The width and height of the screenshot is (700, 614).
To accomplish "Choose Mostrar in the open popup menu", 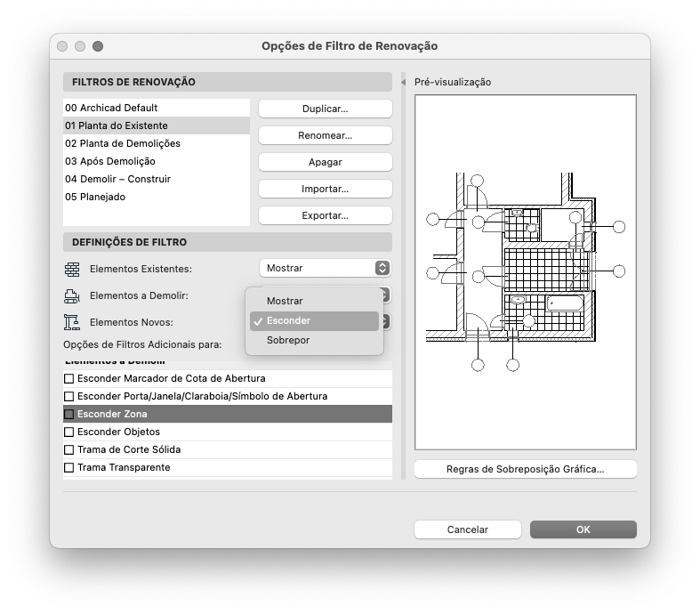I will coord(314,301).
